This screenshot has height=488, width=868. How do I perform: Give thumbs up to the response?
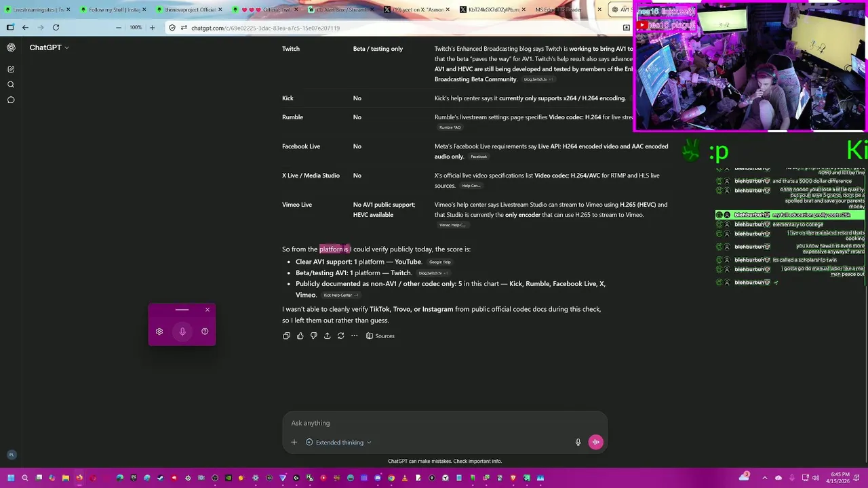tap(300, 335)
